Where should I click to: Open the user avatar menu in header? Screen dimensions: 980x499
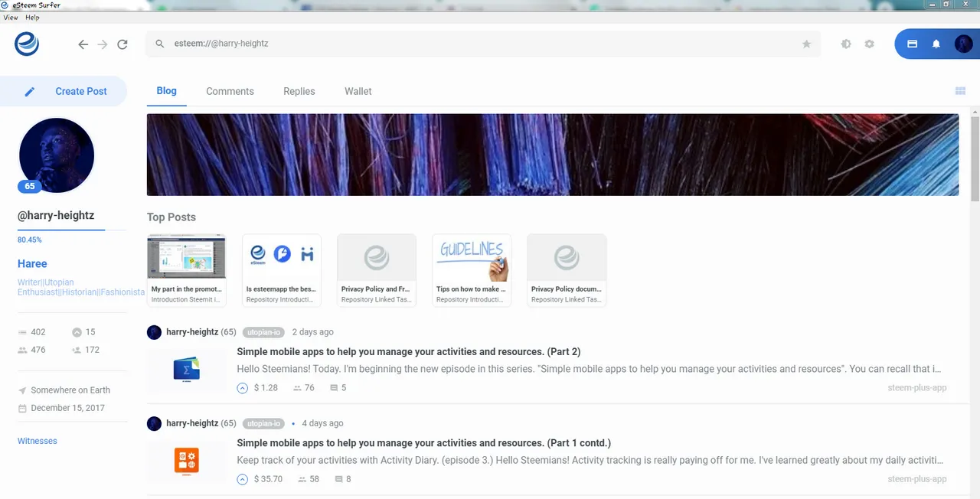coord(963,44)
